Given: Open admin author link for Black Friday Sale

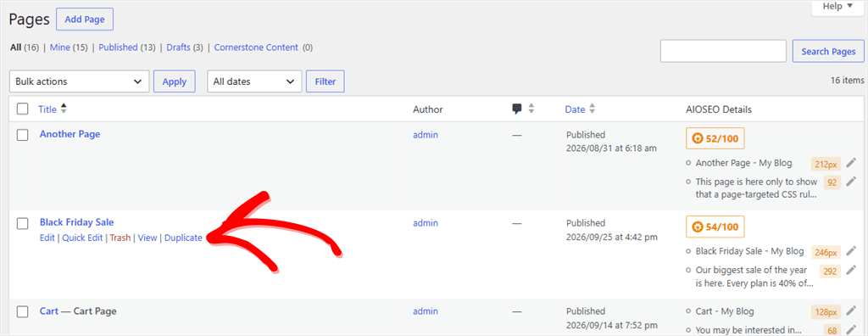Looking at the screenshot, I should 426,223.
